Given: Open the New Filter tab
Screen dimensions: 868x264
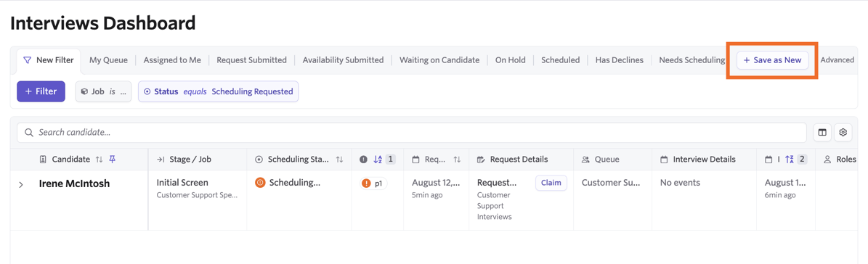Looking at the screenshot, I should tap(48, 60).
